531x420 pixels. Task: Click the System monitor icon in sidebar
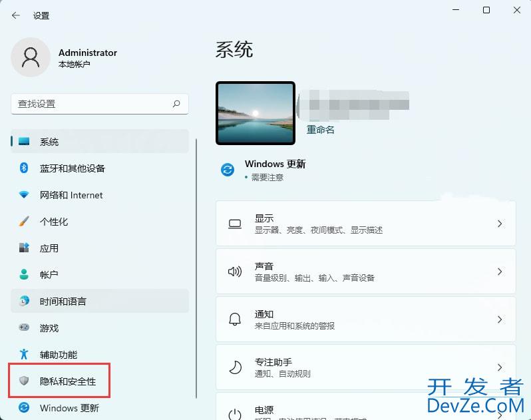click(x=24, y=141)
